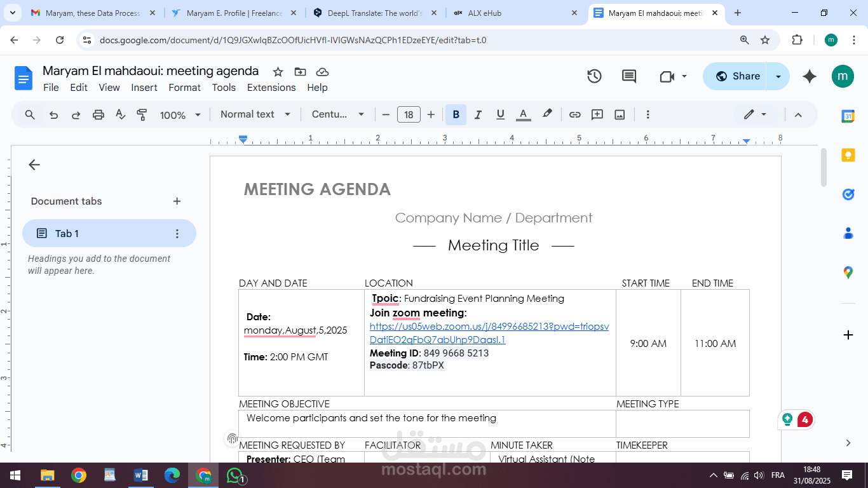This screenshot has width=868, height=488.
Task: Star the document
Action: tap(278, 72)
